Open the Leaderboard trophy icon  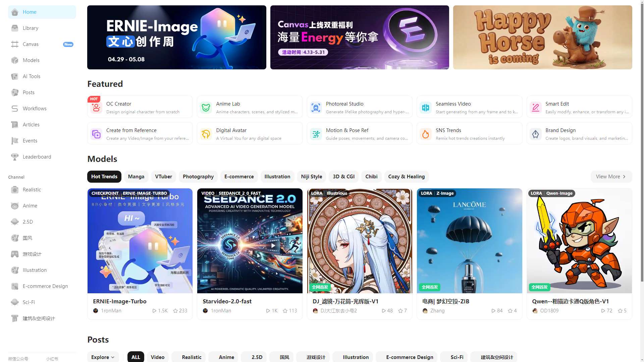[x=15, y=157]
